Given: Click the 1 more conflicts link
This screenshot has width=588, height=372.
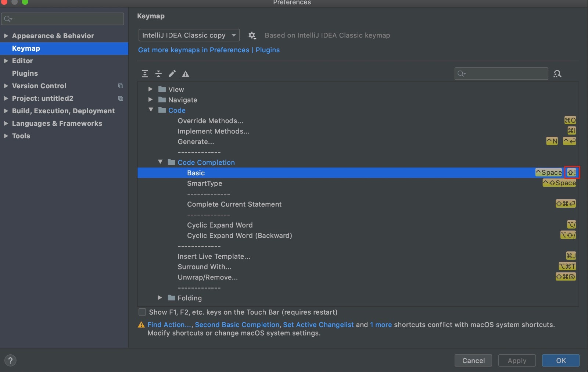Looking at the screenshot, I should point(381,325).
